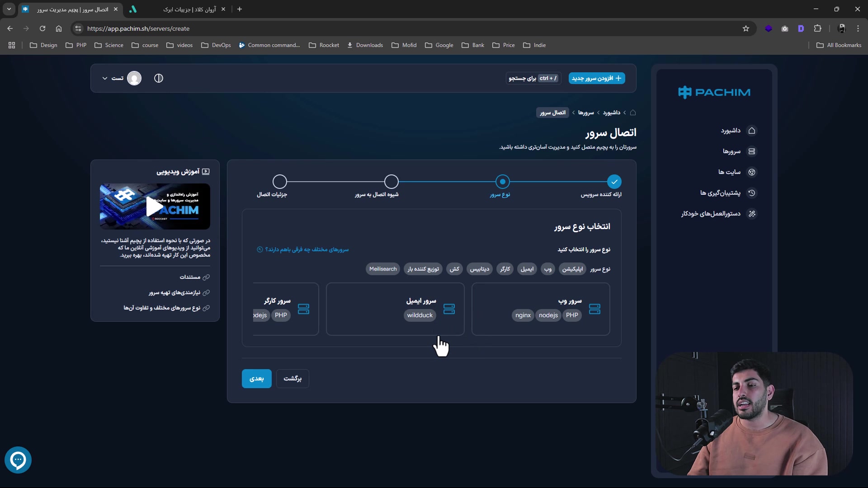Open backups history icon in sidebar

752,193
